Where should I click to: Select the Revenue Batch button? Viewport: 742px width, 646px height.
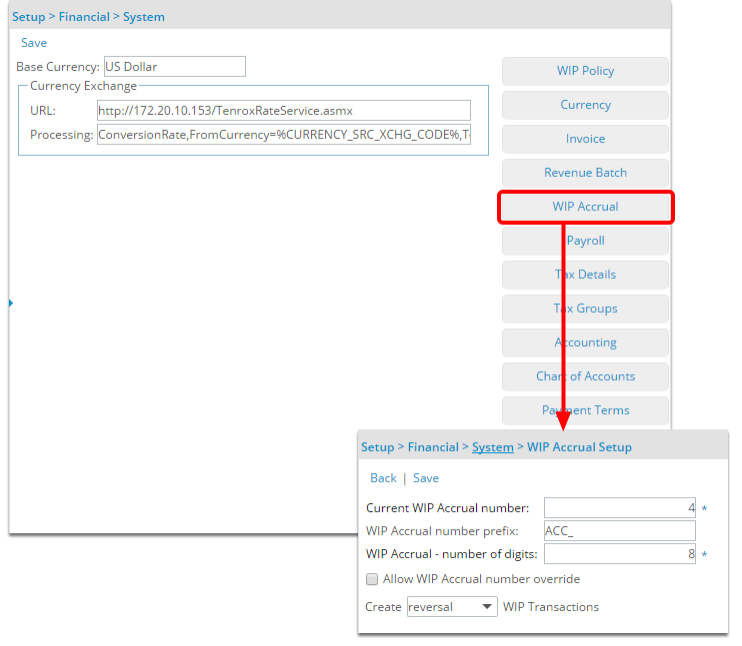[585, 173]
